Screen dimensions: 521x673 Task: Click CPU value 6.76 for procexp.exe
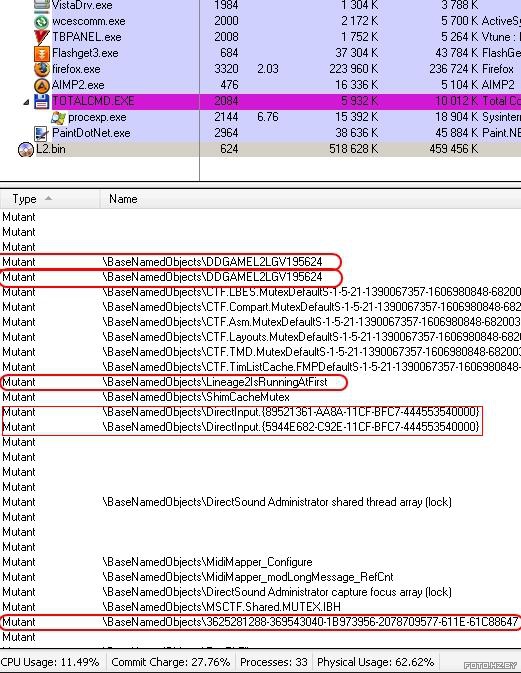[x=268, y=117]
